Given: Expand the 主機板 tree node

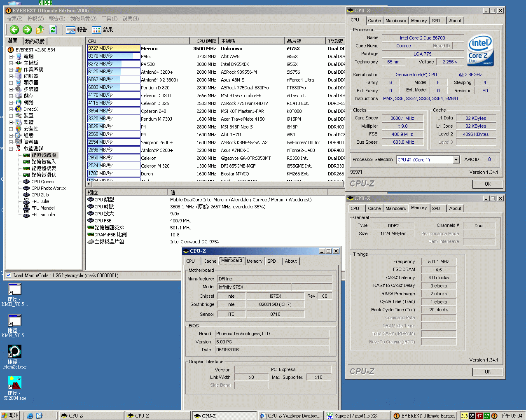Looking at the screenshot, I should pyautogui.click(x=11, y=63).
